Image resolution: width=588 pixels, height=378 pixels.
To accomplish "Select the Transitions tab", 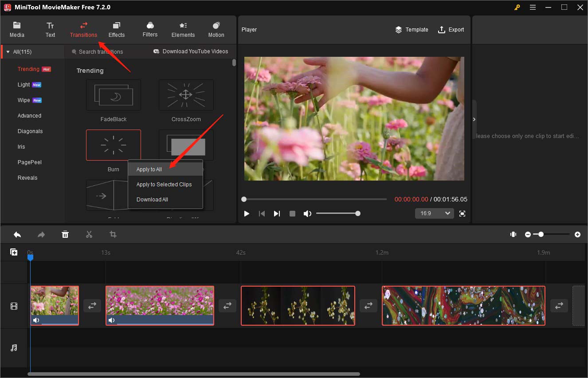I will [x=83, y=30].
